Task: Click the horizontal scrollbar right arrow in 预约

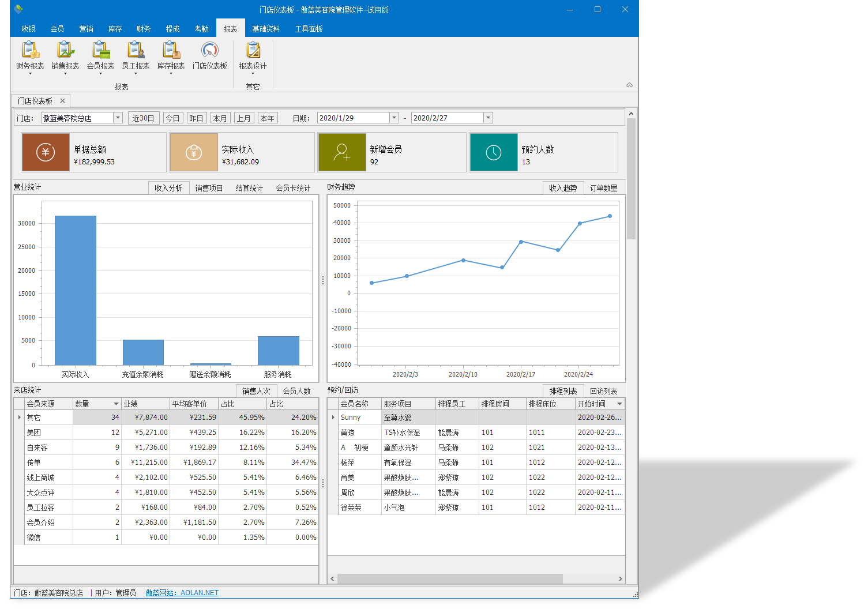Action: (620, 578)
